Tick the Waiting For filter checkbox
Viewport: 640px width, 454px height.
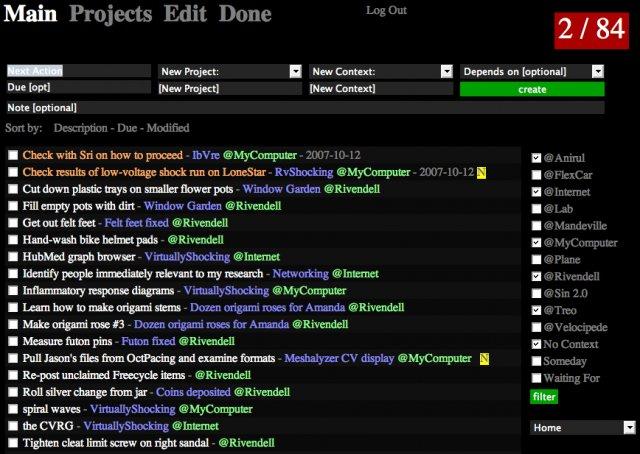click(537, 378)
